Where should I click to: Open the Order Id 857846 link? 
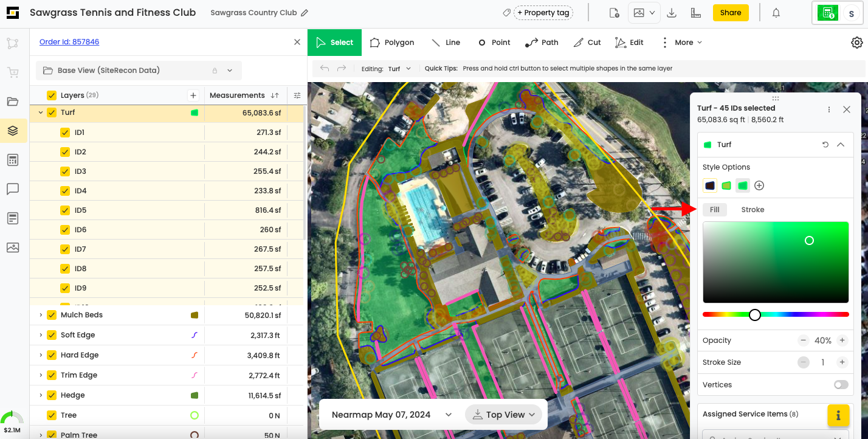tap(69, 42)
